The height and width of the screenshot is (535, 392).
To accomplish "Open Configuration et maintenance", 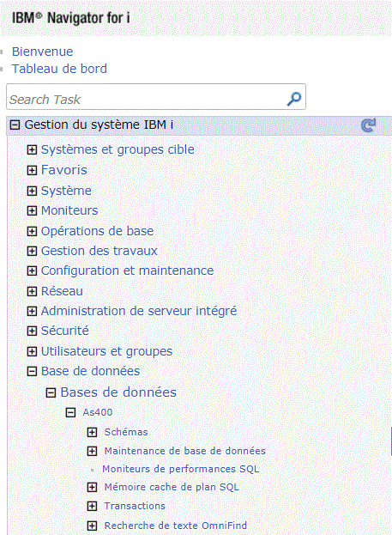I will [x=127, y=271].
